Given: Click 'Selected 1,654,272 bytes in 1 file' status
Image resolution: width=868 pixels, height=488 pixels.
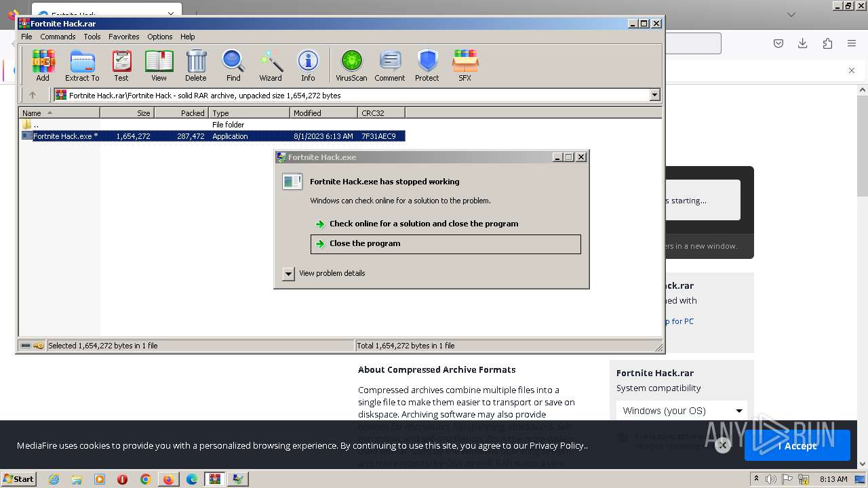Looking at the screenshot, I should [102, 346].
